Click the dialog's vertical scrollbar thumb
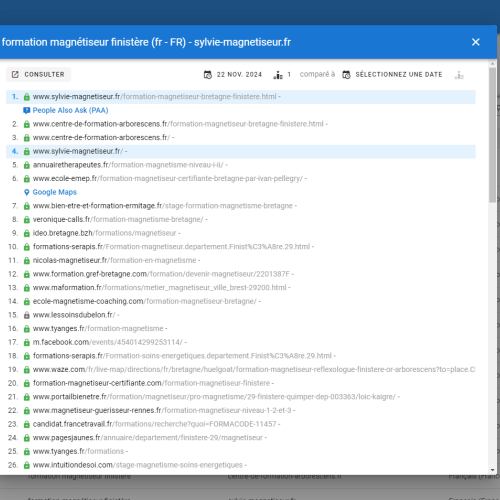Viewport: 500px width, 500px height. [x=493, y=135]
